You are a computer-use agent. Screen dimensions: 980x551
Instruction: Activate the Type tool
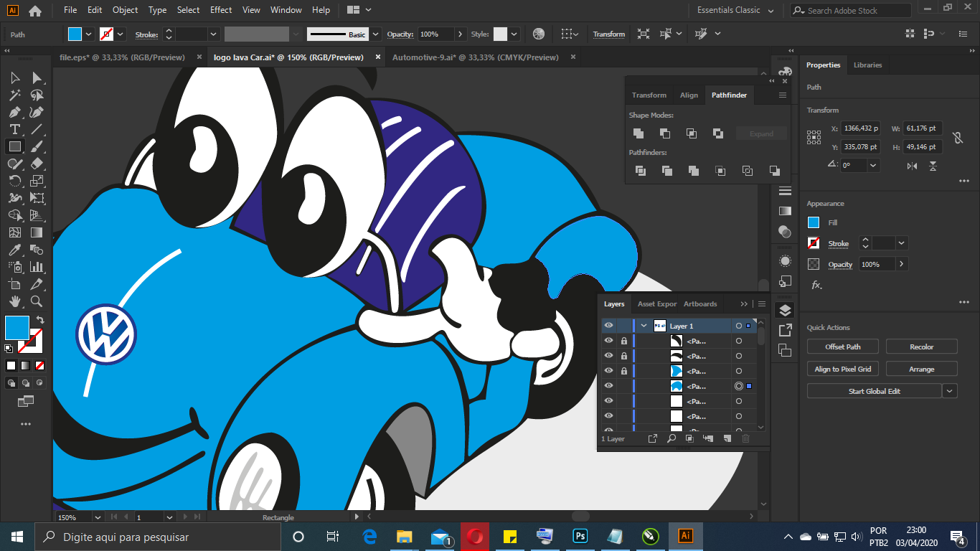pos(14,129)
